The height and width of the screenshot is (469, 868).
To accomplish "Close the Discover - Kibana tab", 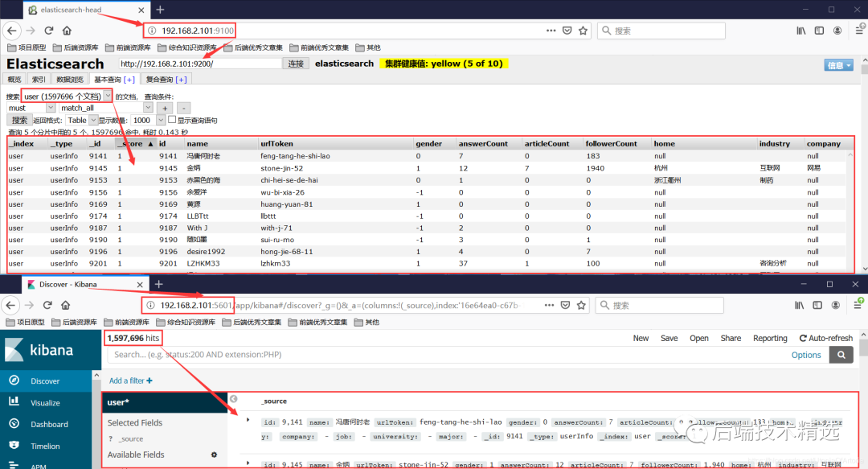I will [140, 285].
